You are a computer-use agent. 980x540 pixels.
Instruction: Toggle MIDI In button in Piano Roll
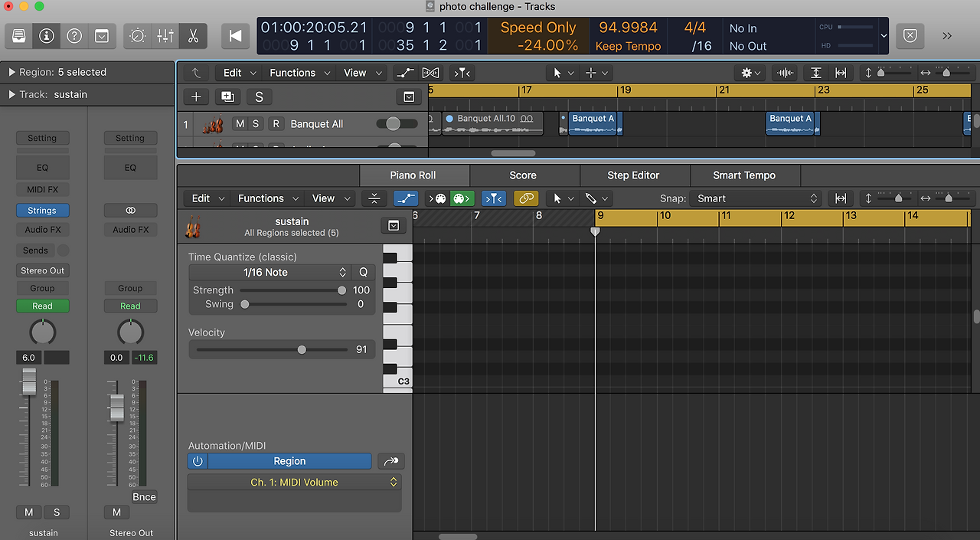pos(437,198)
